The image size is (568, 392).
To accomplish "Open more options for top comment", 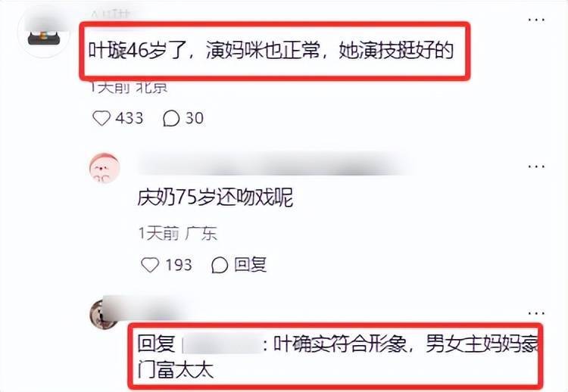I will point(536,20).
